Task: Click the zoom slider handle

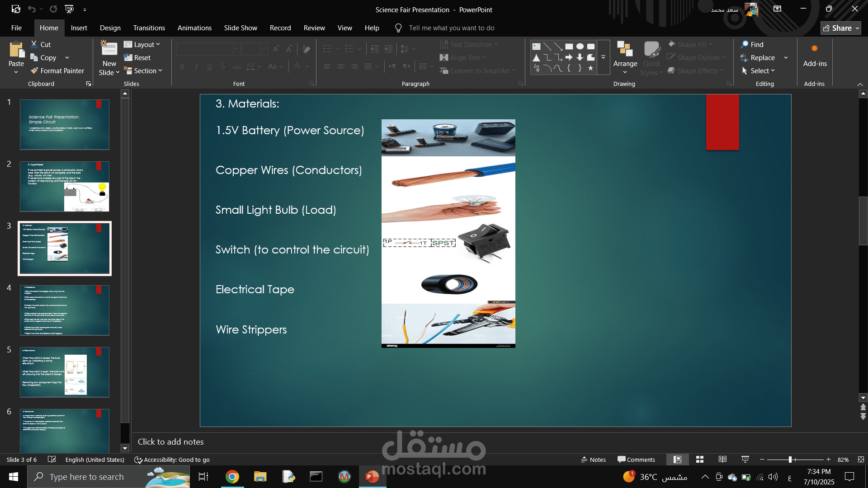Action: click(x=790, y=460)
